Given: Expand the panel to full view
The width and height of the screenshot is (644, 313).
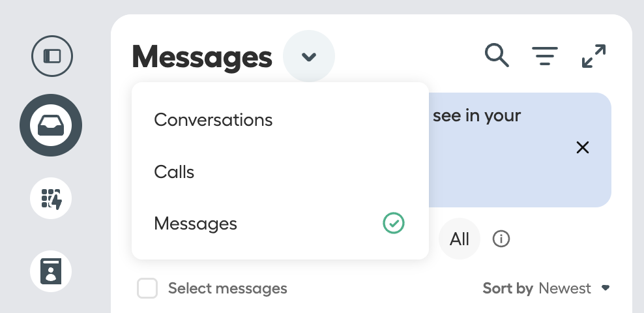Looking at the screenshot, I should pos(594,56).
